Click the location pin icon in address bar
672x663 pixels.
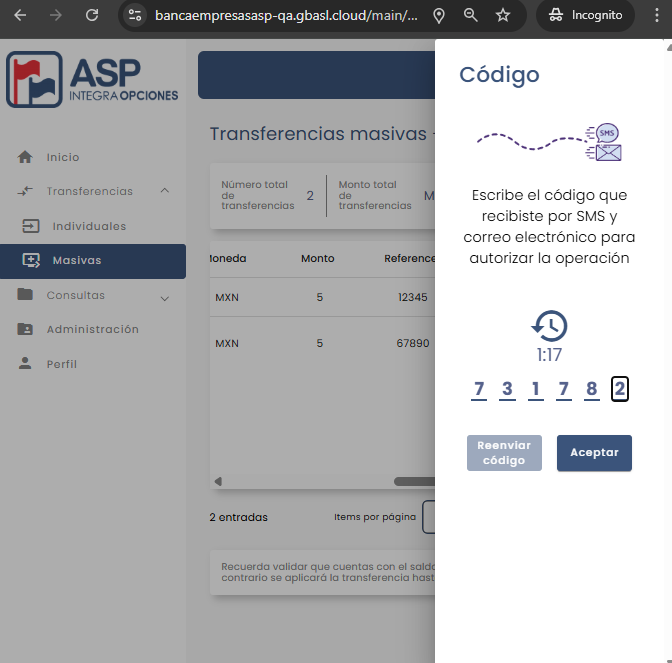[438, 16]
